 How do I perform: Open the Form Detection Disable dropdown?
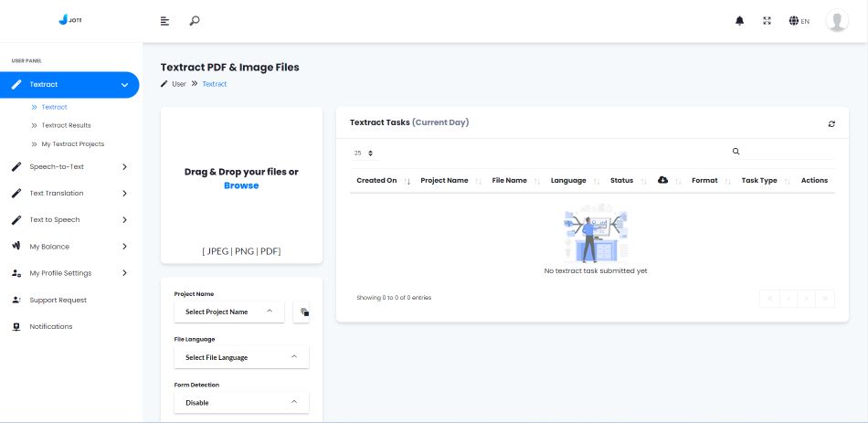(241, 402)
